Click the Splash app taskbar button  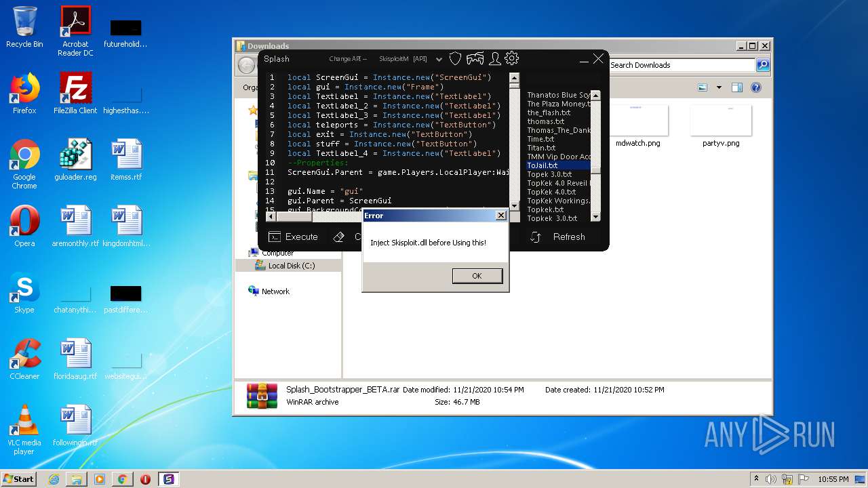[168, 479]
